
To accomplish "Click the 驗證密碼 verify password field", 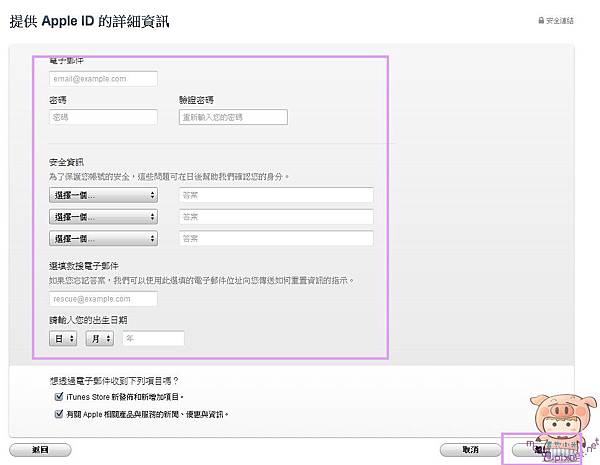I will [x=233, y=117].
